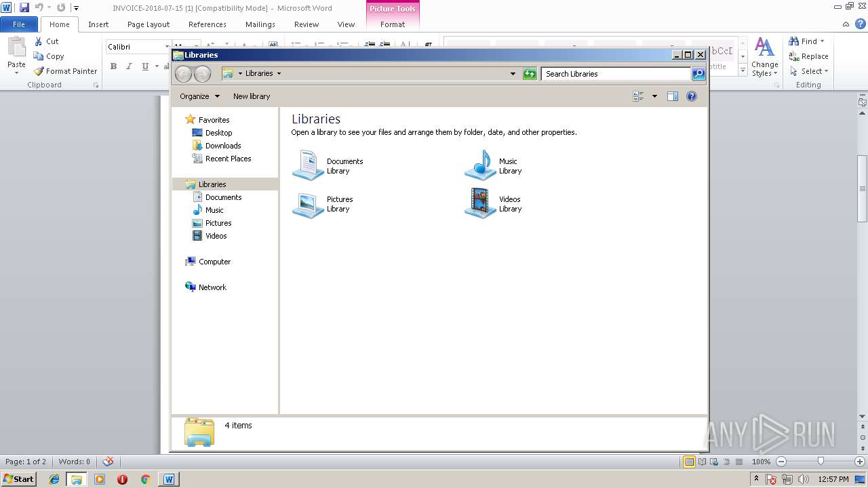Click the New library button
The image size is (868, 488).
coord(252,96)
